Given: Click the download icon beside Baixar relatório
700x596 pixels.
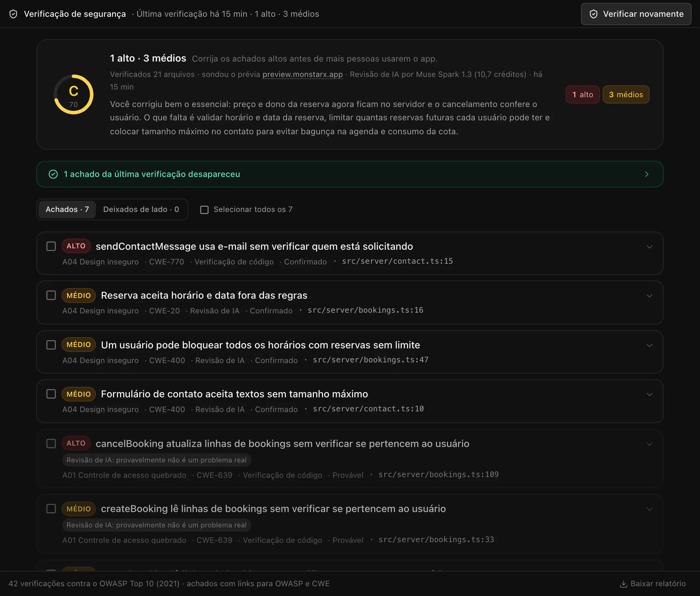Looking at the screenshot, I should pyautogui.click(x=623, y=584).
